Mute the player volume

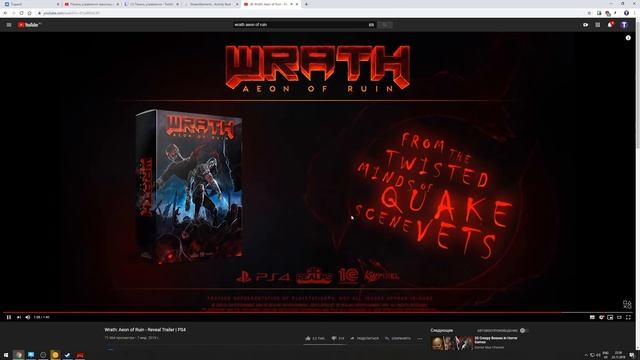point(28,317)
